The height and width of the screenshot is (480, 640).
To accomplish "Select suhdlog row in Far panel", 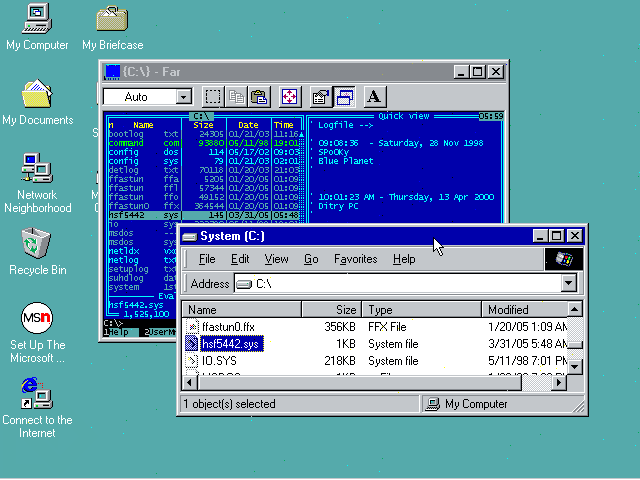I will click(x=143, y=278).
